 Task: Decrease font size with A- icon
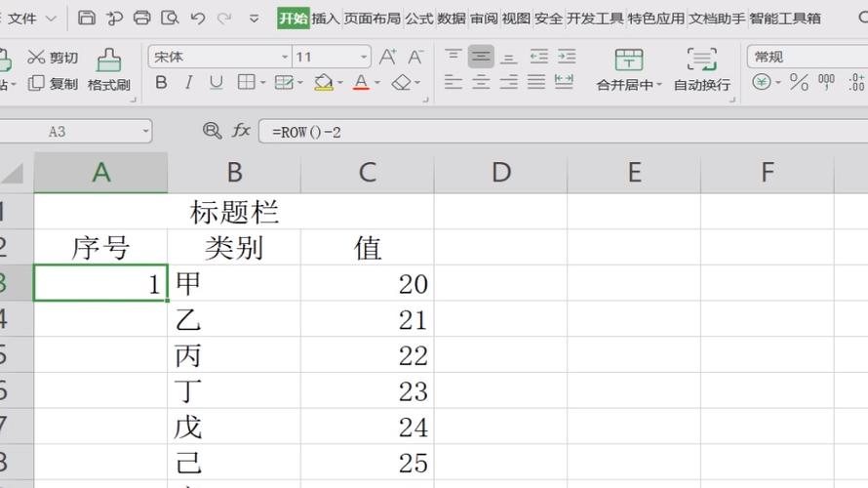coord(415,57)
